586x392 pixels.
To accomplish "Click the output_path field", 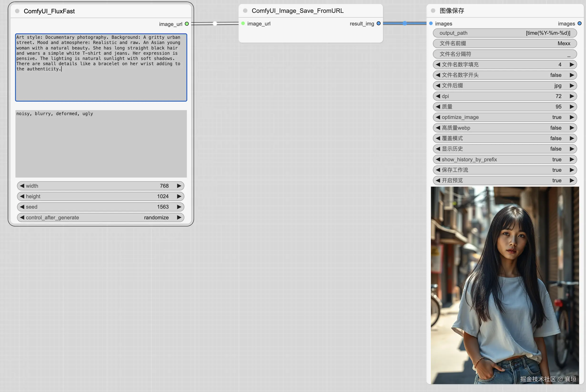I will coord(504,33).
